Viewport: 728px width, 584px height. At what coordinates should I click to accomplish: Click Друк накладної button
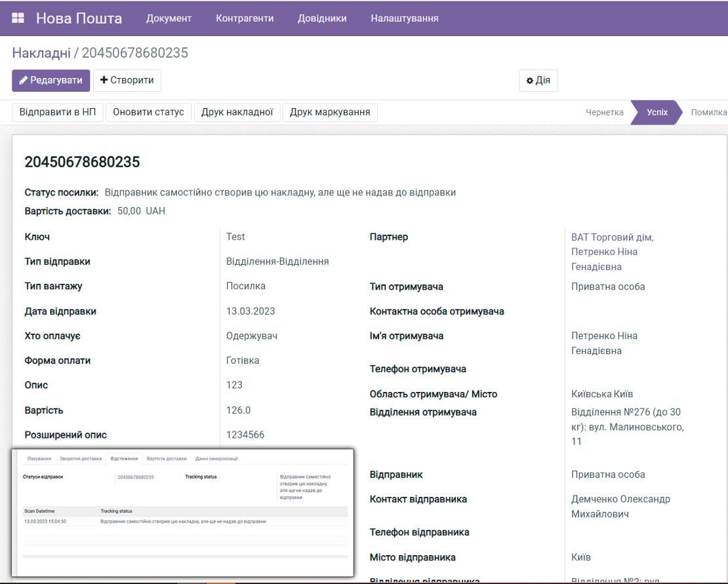tap(237, 112)
